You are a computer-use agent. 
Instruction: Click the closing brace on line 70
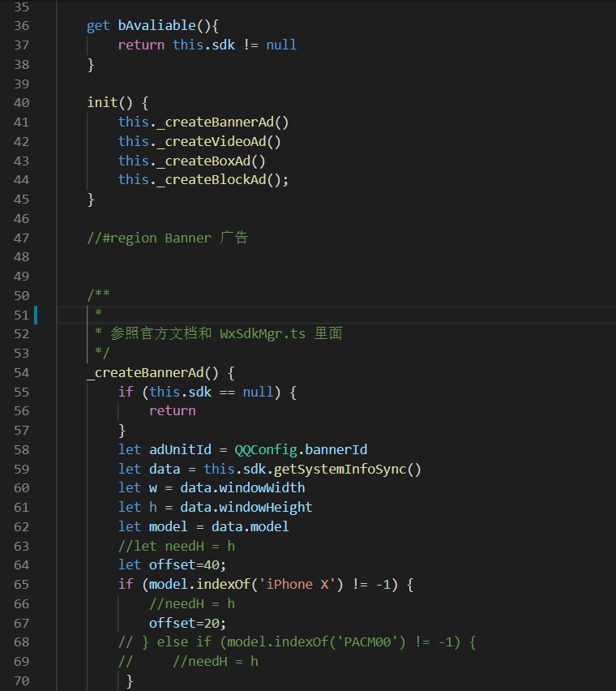tap(130, 681)
